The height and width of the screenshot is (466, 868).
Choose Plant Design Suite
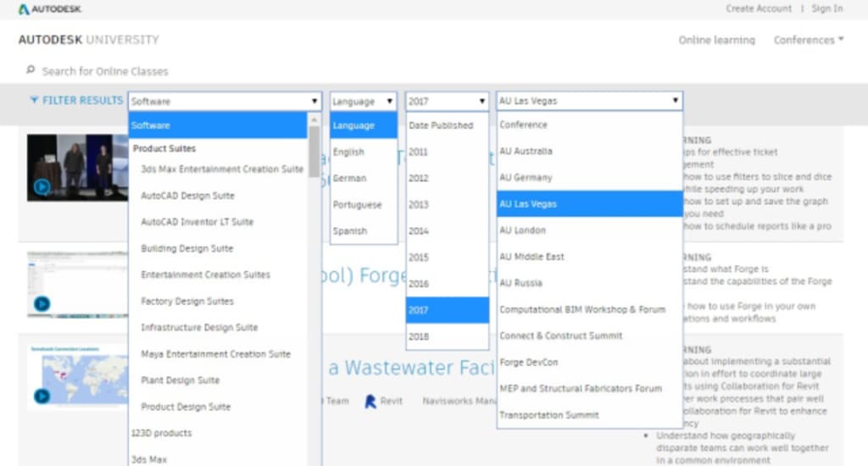coord(180,380)
